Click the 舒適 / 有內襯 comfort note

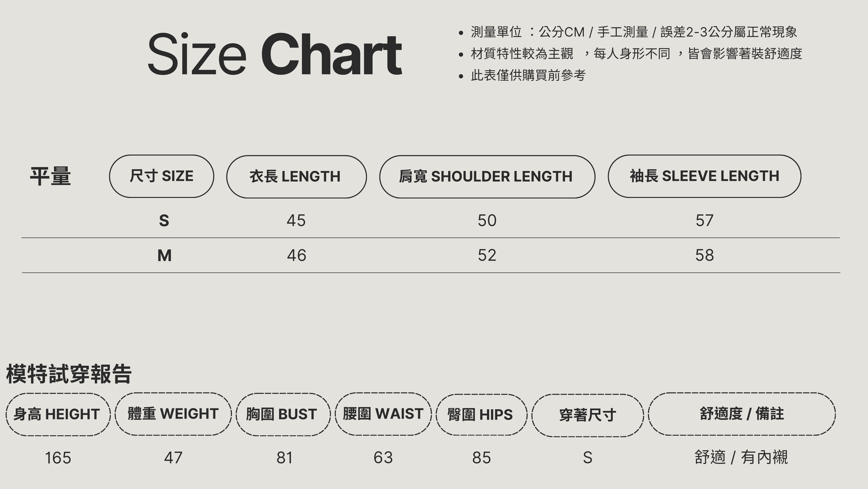coord(741,458)
